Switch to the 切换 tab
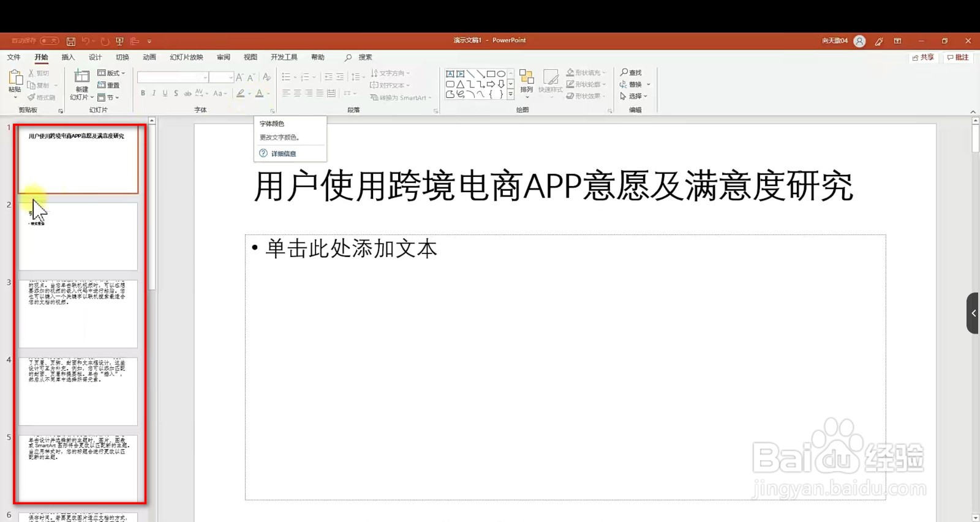The image size is (980, 522). 123,57
